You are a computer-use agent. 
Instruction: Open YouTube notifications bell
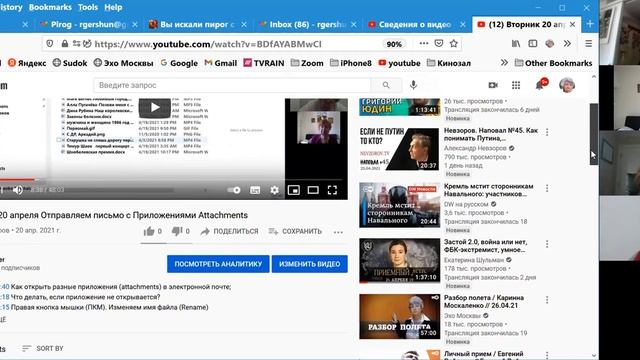[x=541, y=84]
